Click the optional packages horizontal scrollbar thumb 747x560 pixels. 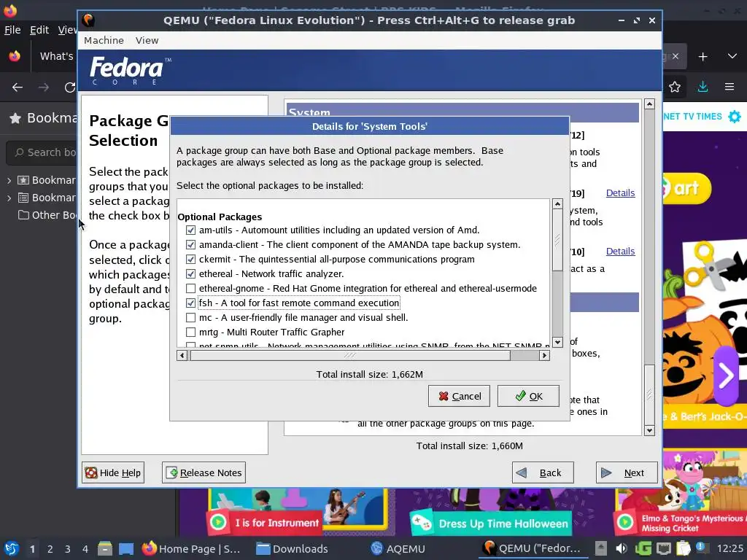click(350, 355)
